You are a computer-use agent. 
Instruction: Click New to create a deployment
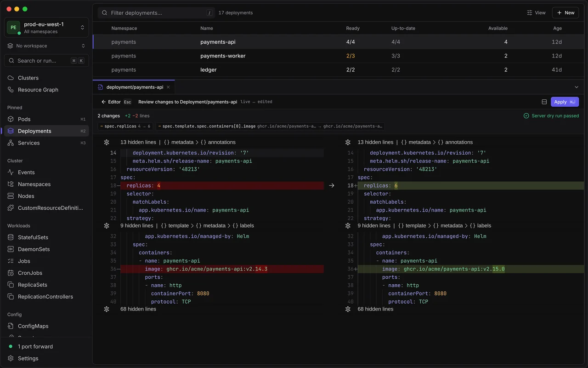pos(565,13)
